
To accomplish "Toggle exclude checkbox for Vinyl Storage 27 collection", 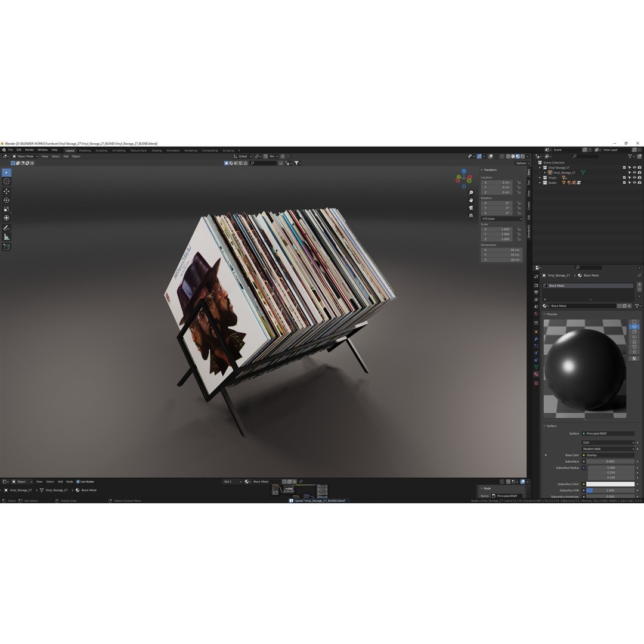I will point(624,168).
